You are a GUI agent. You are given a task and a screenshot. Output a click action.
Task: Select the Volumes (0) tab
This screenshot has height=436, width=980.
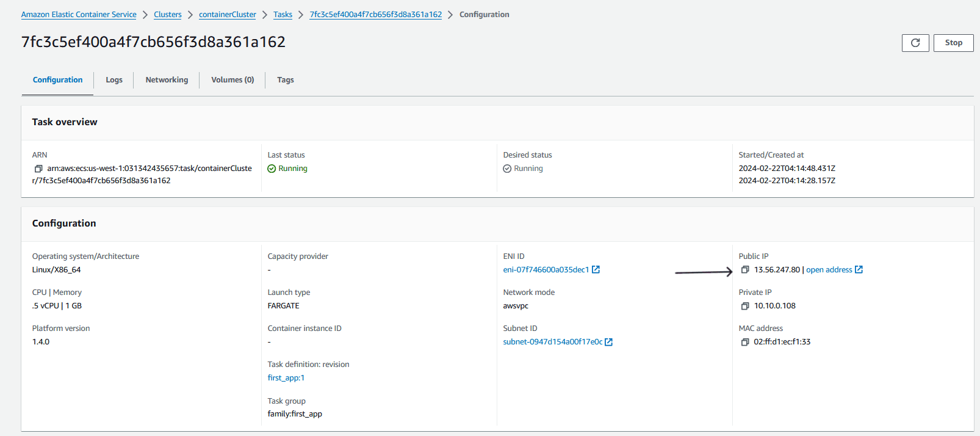232,80
